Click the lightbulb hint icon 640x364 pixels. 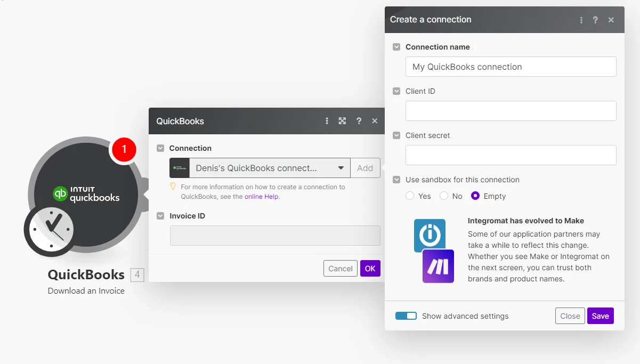tap(173, 187)
